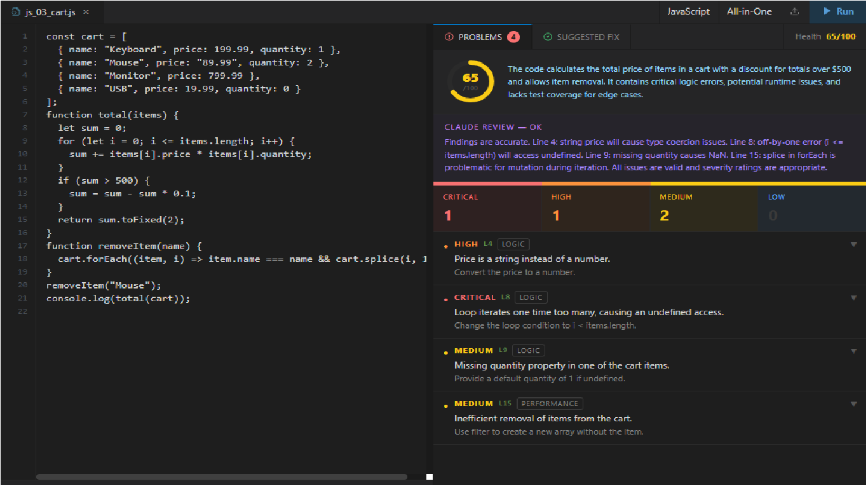Click the PERFORMANCE tag on L15 issue

click(x=550, y=403)
